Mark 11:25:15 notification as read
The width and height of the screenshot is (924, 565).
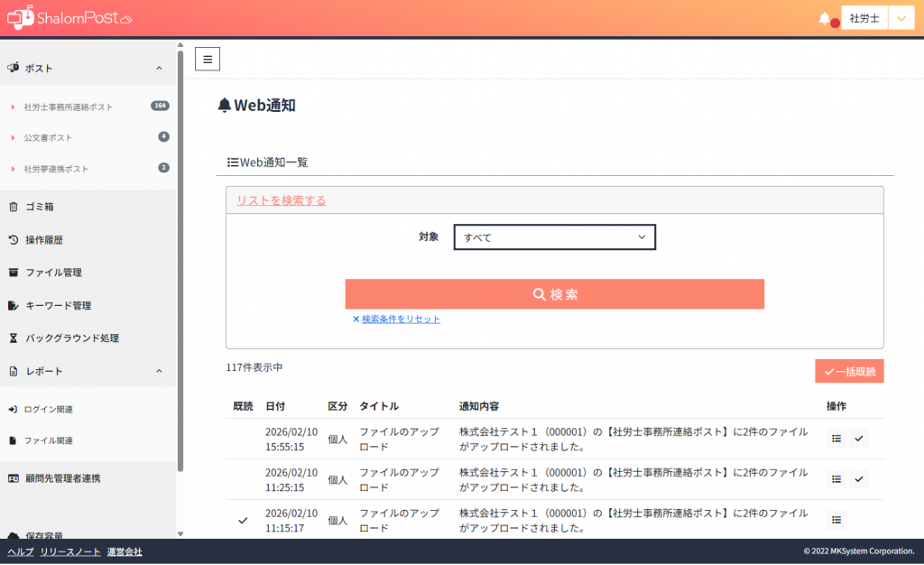click(x=859, y=479)
